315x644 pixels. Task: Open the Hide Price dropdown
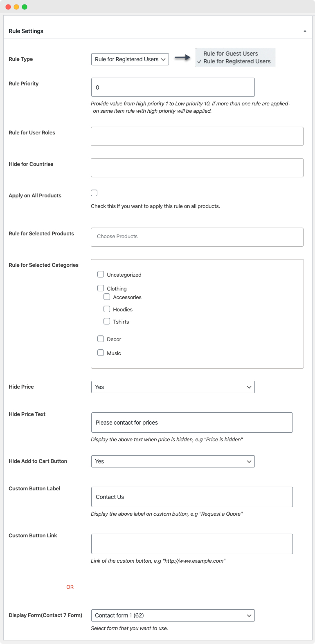click(173, 387)
